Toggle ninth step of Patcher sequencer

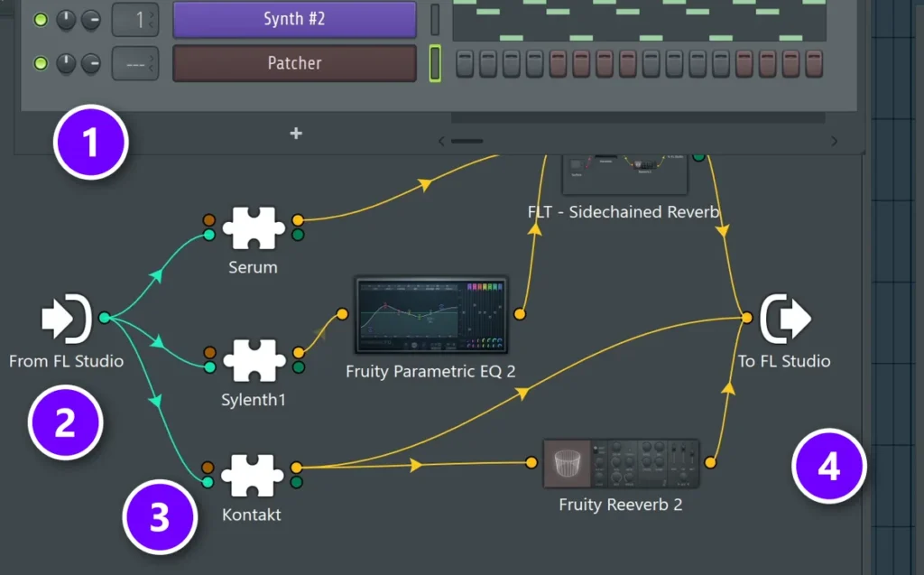(x=651, y=63)
